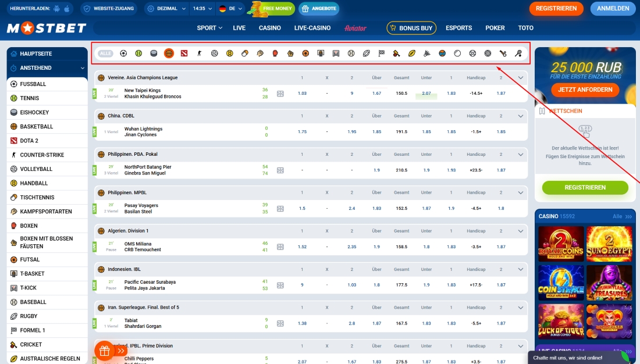The height and width of the screenshot is (364, 640).
Task: Select Kampfsportarten in the sidebar list
Action: [x=47, y=212]
